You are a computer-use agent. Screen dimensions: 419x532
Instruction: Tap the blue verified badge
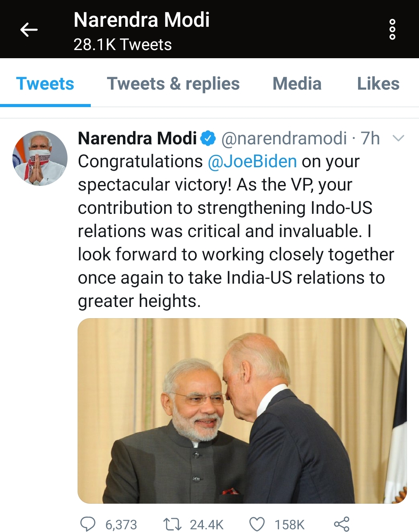tap(208, 139)
